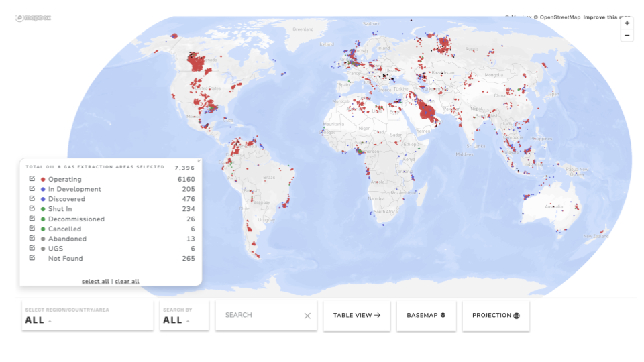Click into the Search input field
The width and height of the screenshot is (644, 362).
pyautogui.click(x=258, y=316)
